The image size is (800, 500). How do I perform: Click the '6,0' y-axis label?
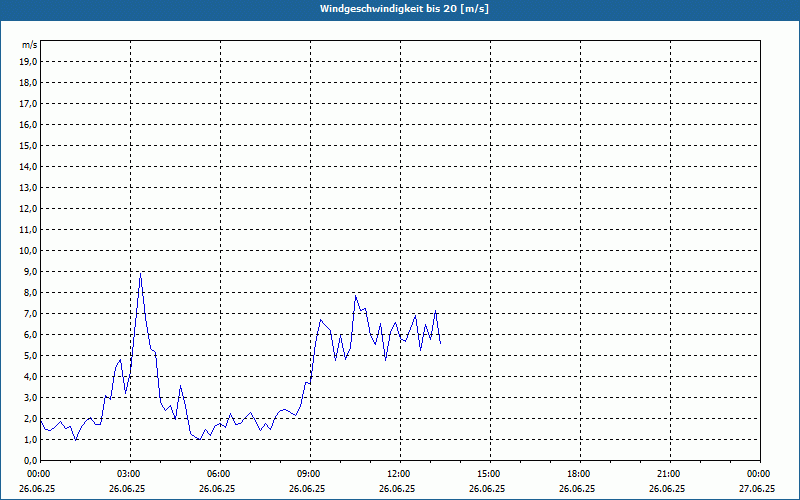[x=31, y=335]
